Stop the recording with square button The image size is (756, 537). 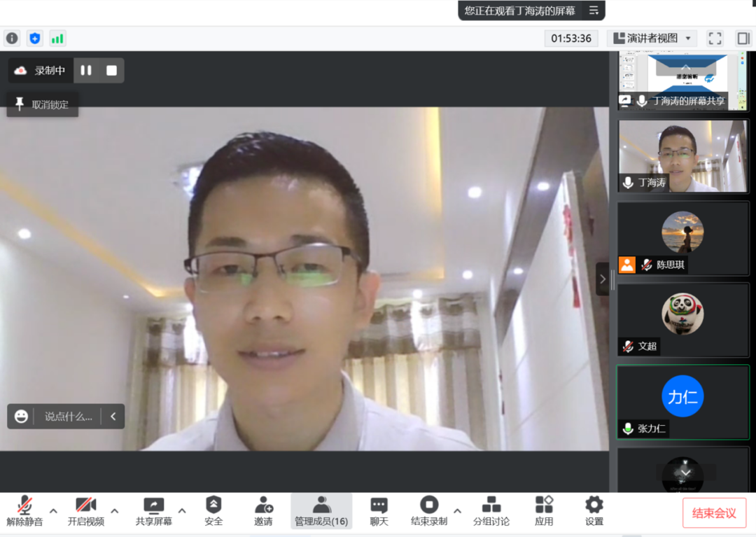pyautogui.click(x=111, y=71)
